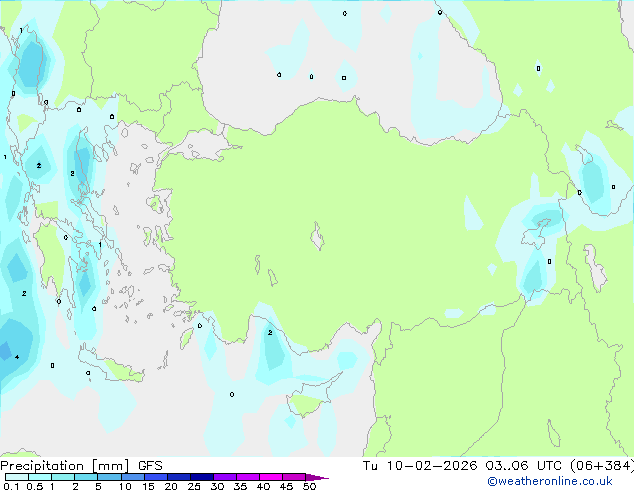Click the 20–25 mm legend color swatch
Viewport: 634px width, 490px height.
178,477
